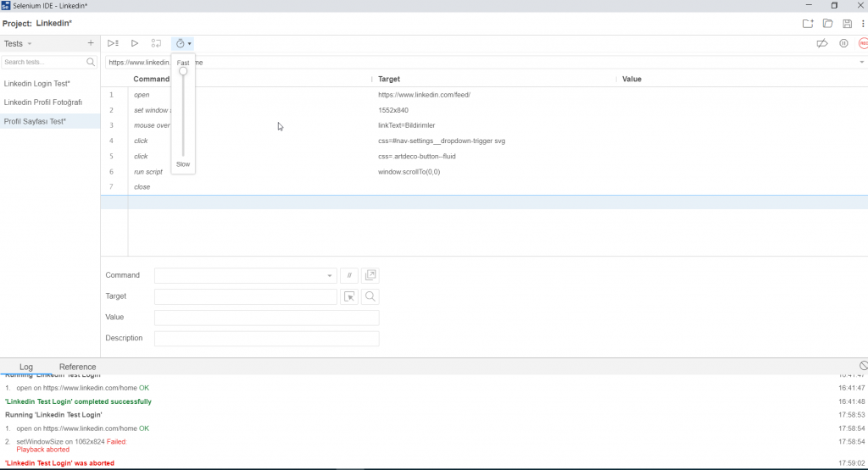868x470 pixels.
Task: Run all tests in the suite
Action: coord(113,43)
